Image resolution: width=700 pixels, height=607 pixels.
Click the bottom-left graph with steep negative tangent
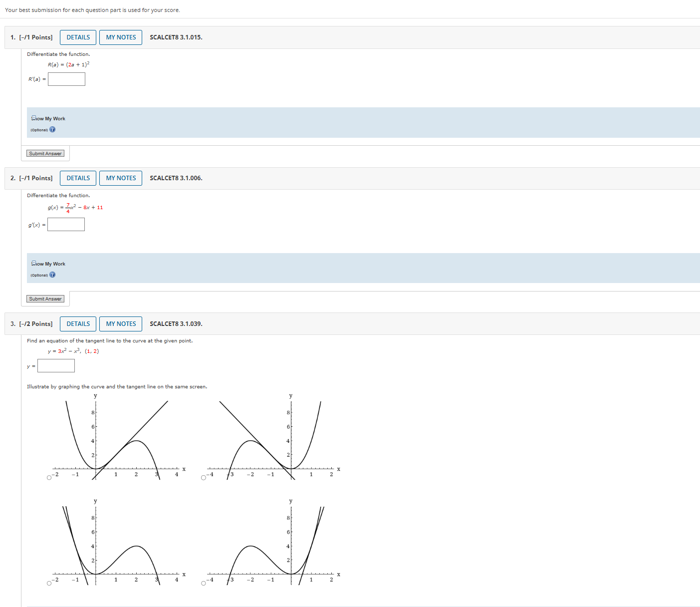119,543
